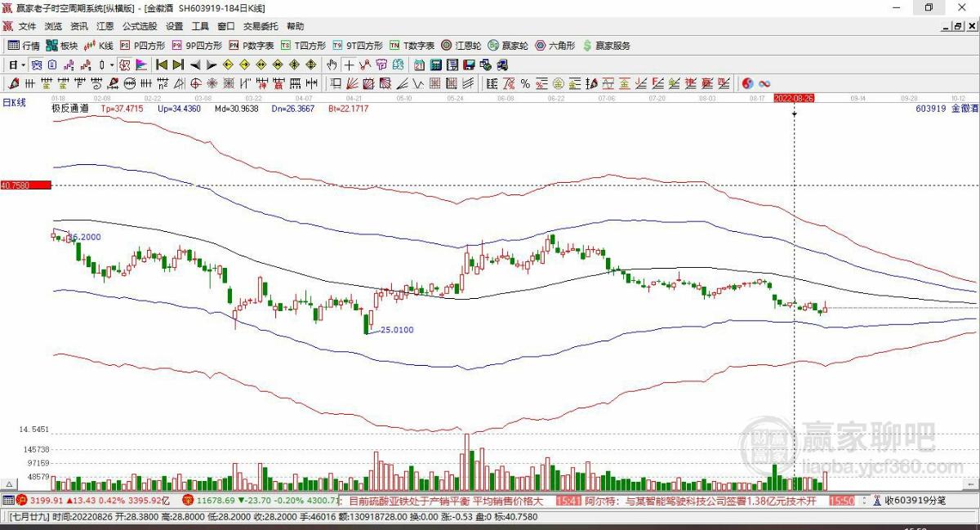Click the black left arrow icon
Screen dimensions: 980x530
pyautogui.click(x=195, y=65)
